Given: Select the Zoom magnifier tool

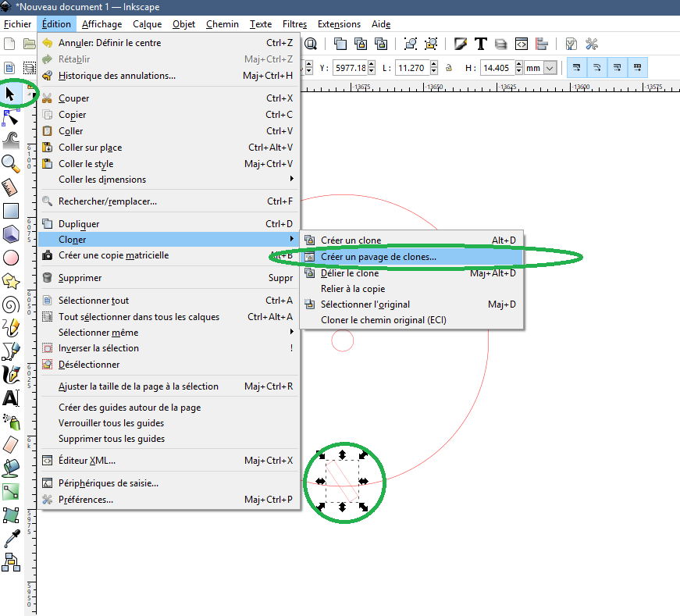Looking at the screenshot, I should pyautogui.click(x=11, y=165).
